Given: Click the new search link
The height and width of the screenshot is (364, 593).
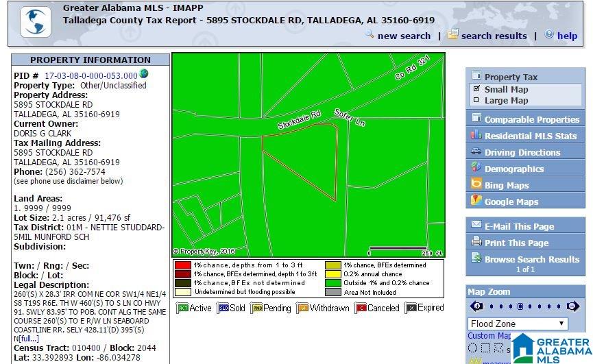Looking at the screenshot, I should point(404,36).
